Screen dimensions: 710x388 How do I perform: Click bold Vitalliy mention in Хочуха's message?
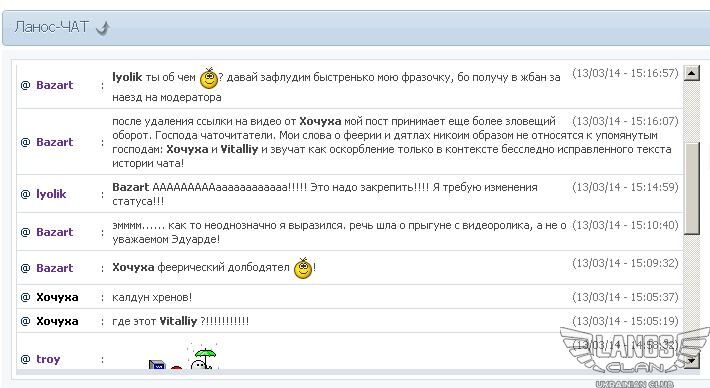178,321
